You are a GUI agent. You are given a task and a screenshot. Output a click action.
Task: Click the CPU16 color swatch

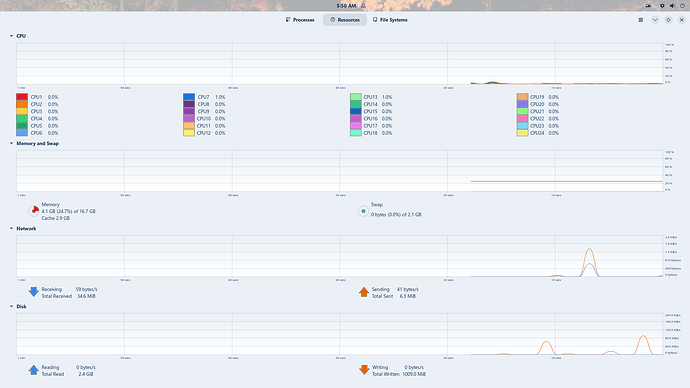[356, 119]
